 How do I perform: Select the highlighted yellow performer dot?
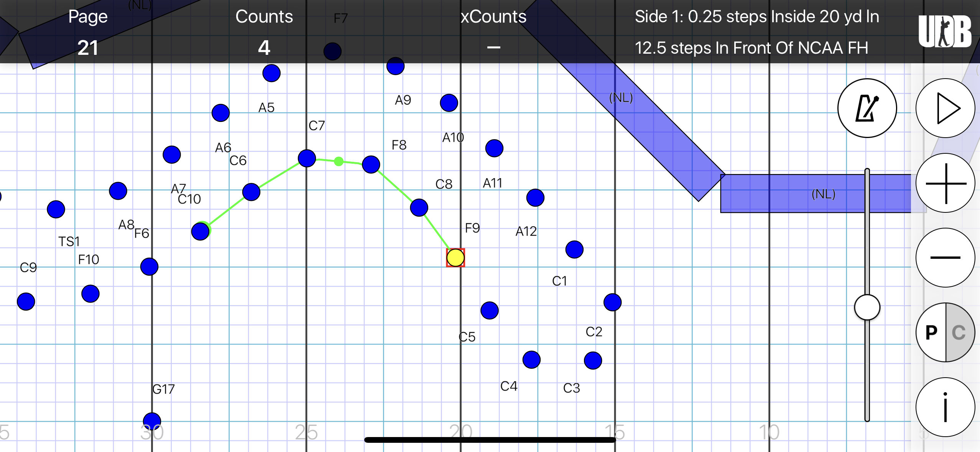(455, 258)
